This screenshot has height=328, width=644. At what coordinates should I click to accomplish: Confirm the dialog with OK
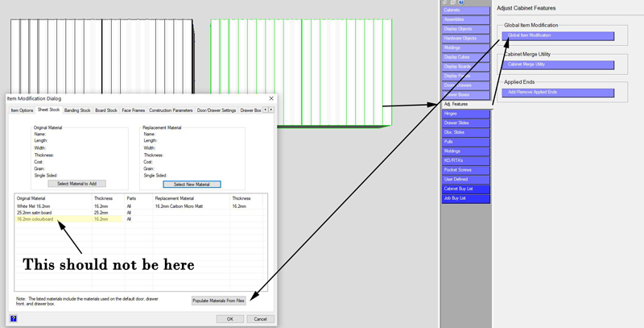tap(229, 319)
